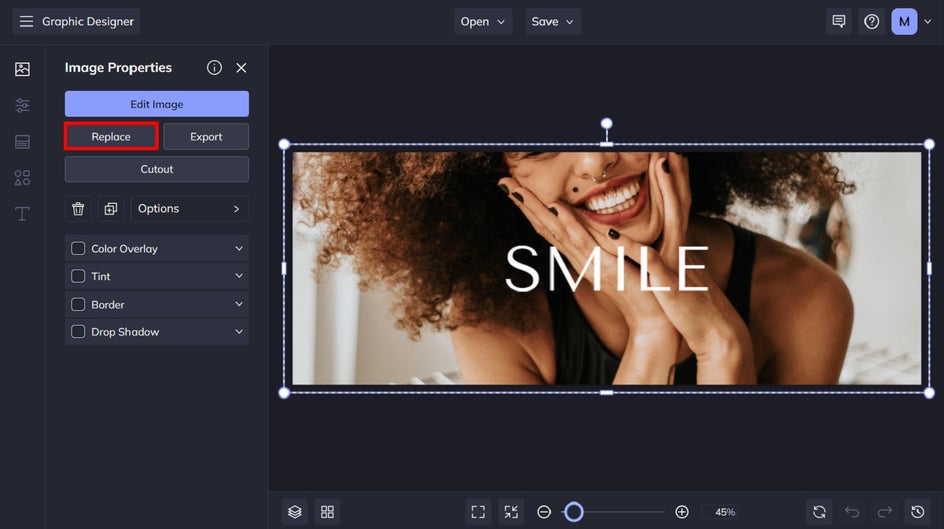Click the rotation handle above the image

pos(606,123)
